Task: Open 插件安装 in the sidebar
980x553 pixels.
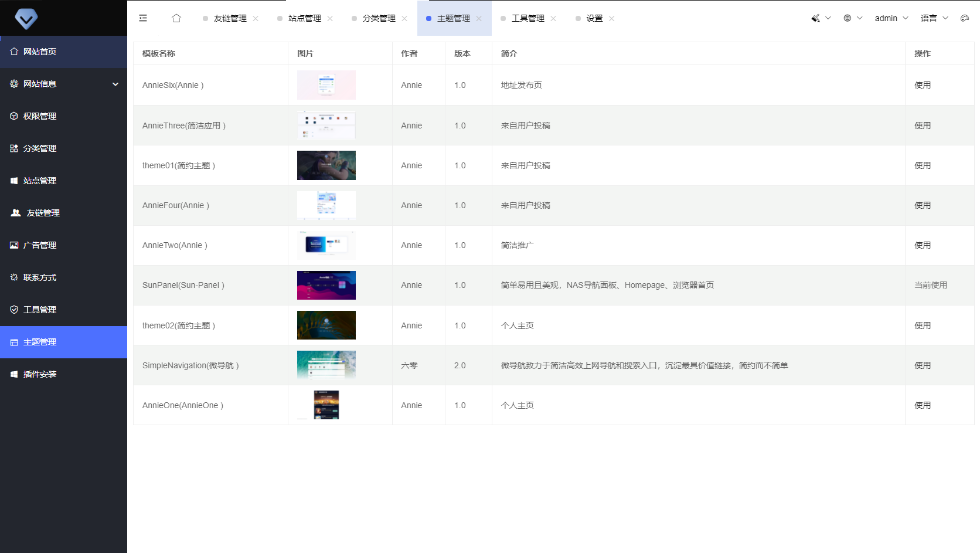Action: pyautogui.click(x=63, y=374)
